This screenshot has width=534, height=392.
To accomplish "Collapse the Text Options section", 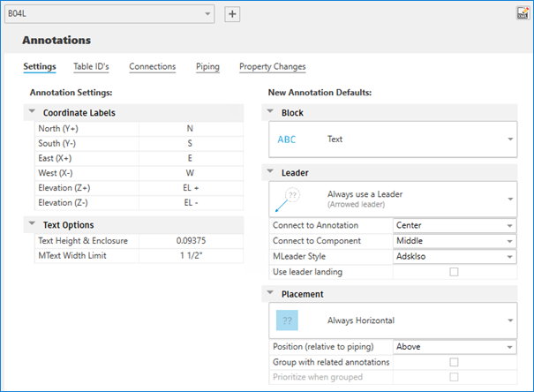I will (x=33, y=224).
